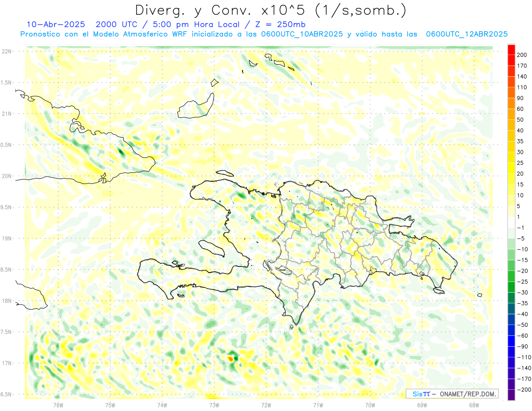Click the color scale value '-170'
This screenshot has height=411, width=532.
(524, 379)
